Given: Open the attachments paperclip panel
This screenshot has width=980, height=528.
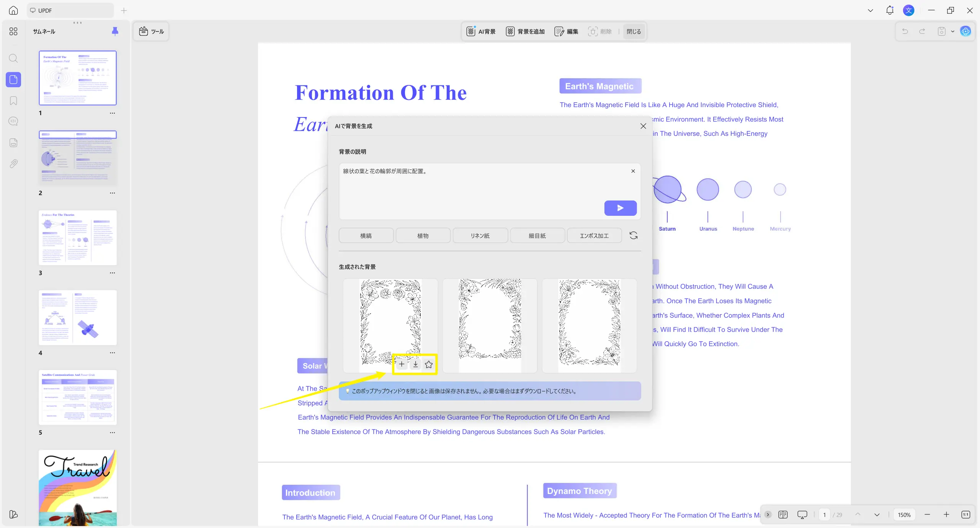Looking at the screenshot, I should pyautogui.click(x=13, y=164).
